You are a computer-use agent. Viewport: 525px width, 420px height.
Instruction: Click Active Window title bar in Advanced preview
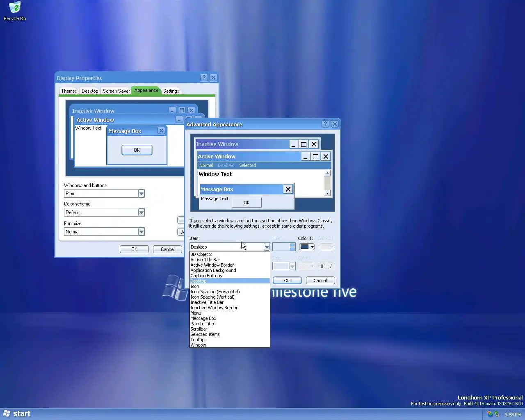point(264,156)
